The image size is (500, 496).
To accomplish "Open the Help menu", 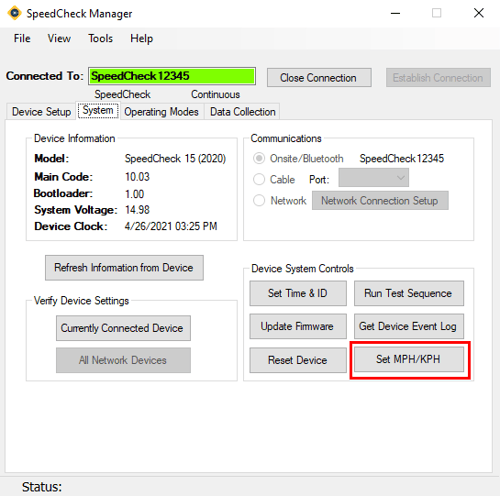I will pos(141,38).
